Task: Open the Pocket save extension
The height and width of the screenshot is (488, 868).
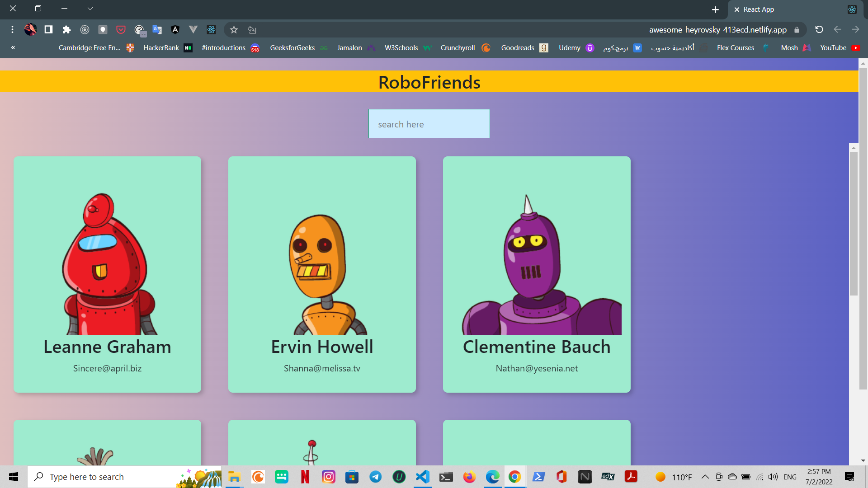Action: [121, 30]
